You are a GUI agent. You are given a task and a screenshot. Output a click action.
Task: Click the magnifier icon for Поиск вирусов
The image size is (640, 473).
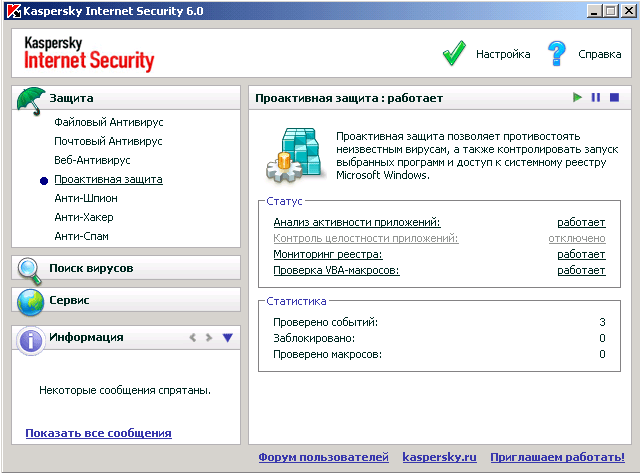(x=31, y=270)
